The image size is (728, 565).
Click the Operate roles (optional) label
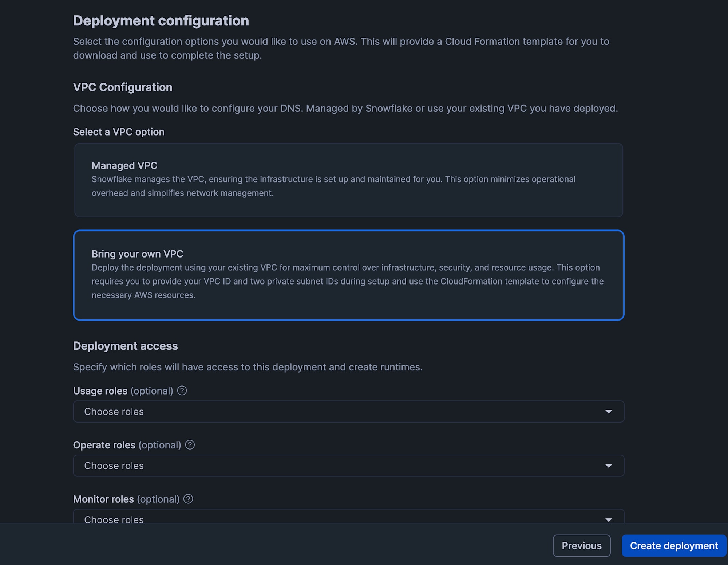click(x=127, y=445)
